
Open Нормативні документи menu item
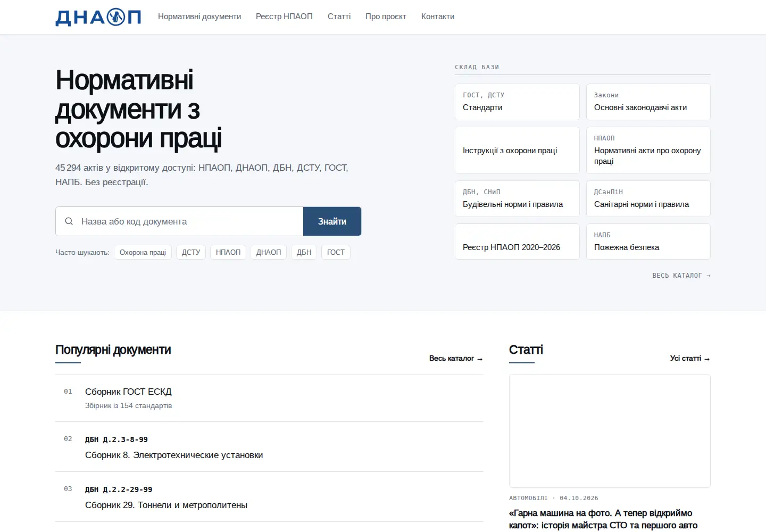199,16
